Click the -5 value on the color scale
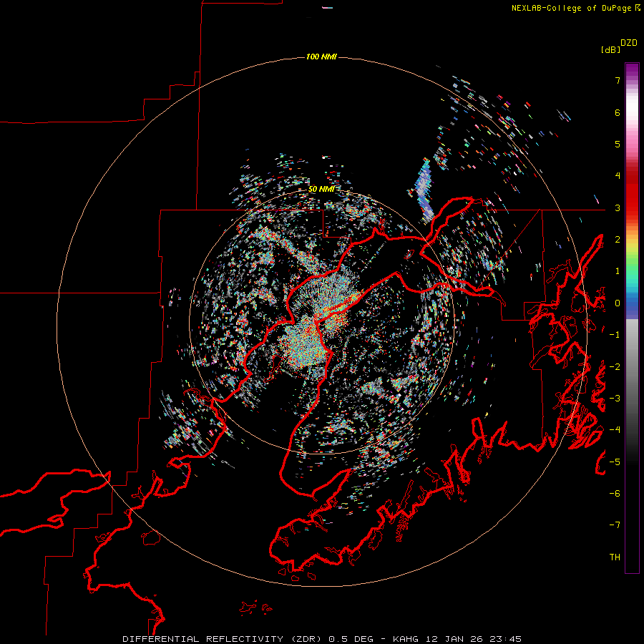Screen dimensions: 644x644 click(615, 462)
